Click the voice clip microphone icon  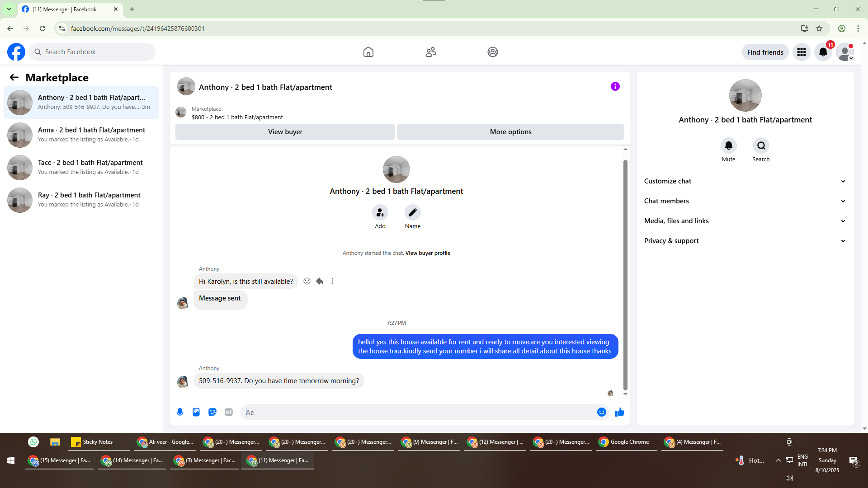pos(180,412)
